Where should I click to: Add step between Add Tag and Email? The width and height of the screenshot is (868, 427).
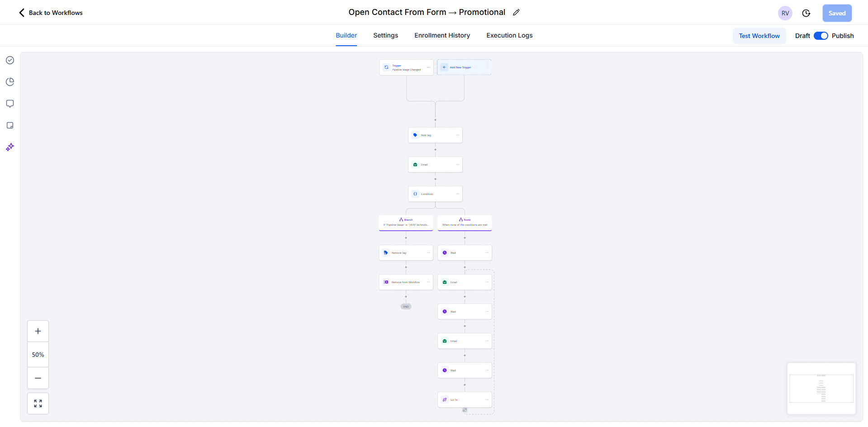tap(435, 150)
